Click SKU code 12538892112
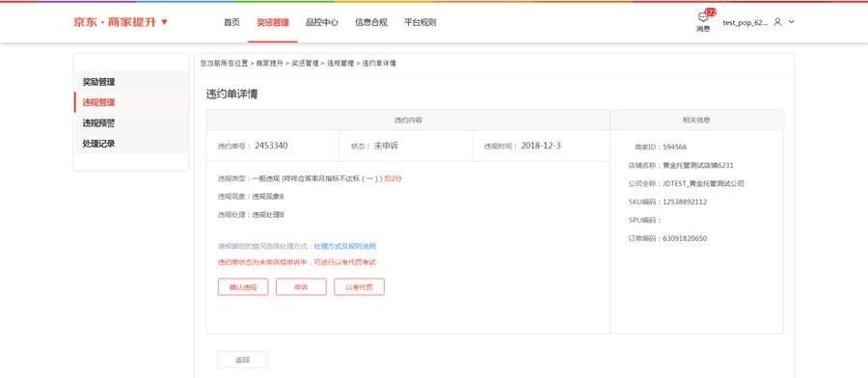 point(685,202)
